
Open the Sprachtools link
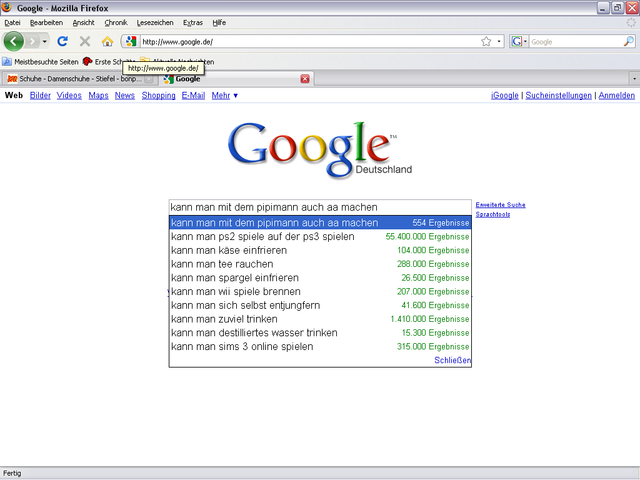coord(493,214)
